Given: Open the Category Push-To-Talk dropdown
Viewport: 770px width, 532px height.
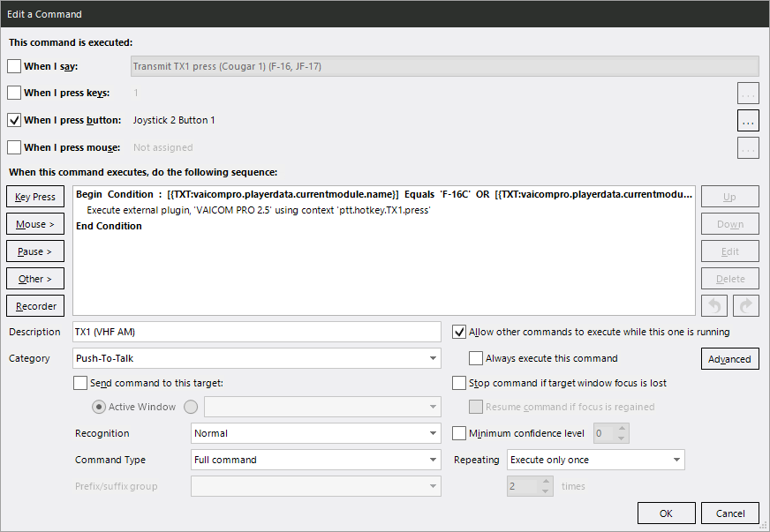Looking at the screenshot, I should point(257,358).
